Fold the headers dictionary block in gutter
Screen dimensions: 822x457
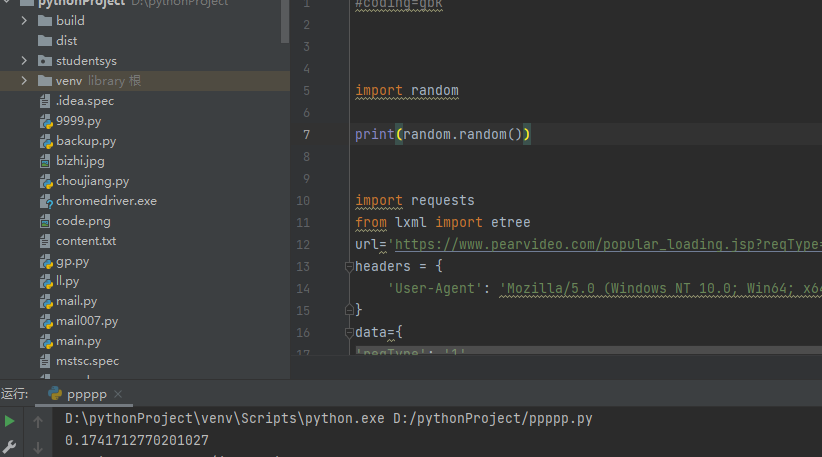coord(348,267)
